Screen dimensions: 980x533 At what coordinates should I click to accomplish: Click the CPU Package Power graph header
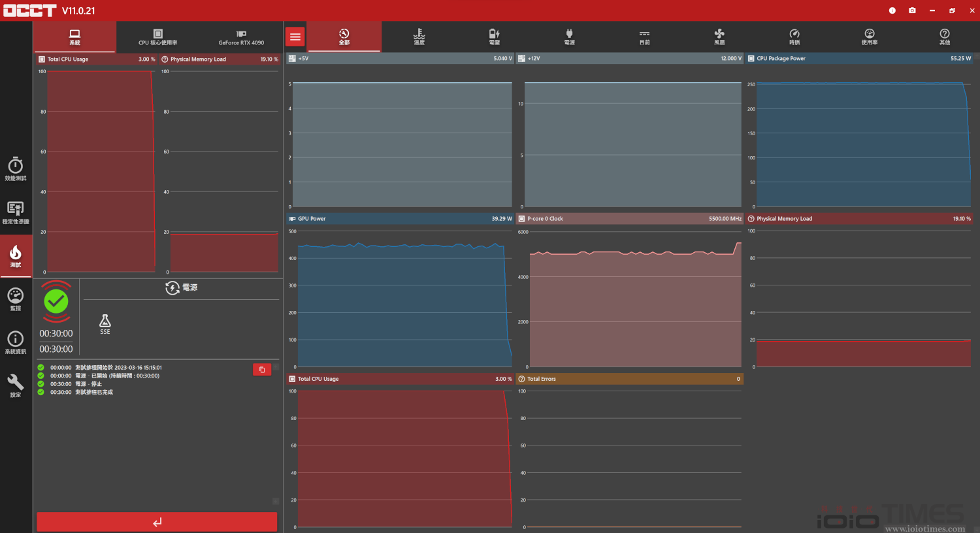pos(858,59)
